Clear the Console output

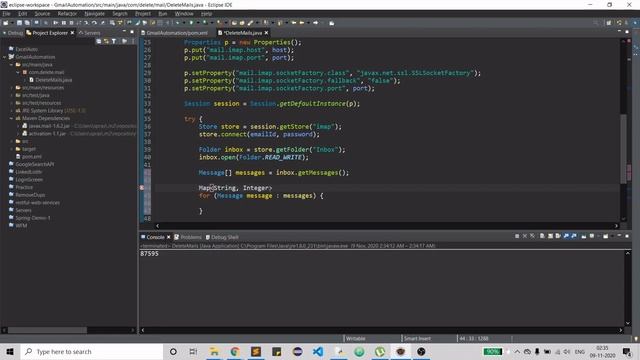[542, 236]
